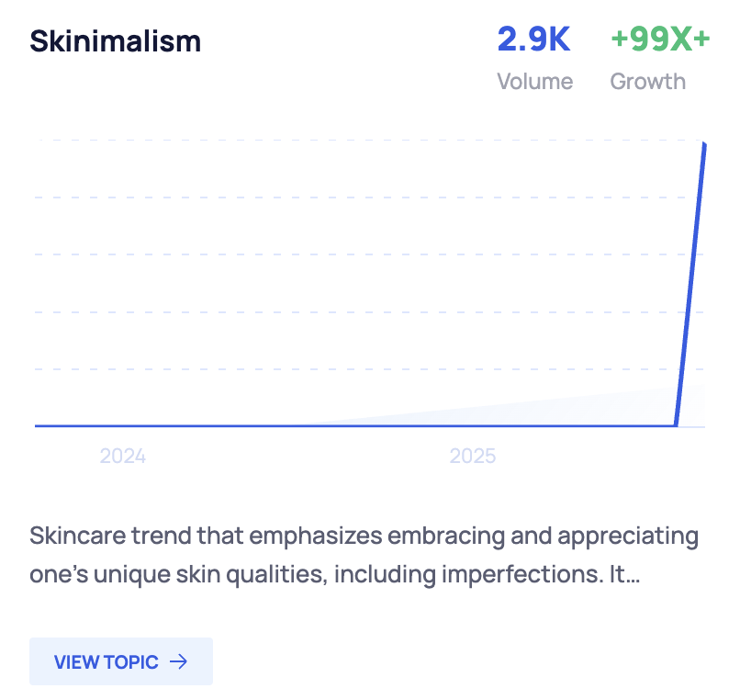
Task: Select the 2025 label on the chart axis
Action: click(x=472, y=456)
